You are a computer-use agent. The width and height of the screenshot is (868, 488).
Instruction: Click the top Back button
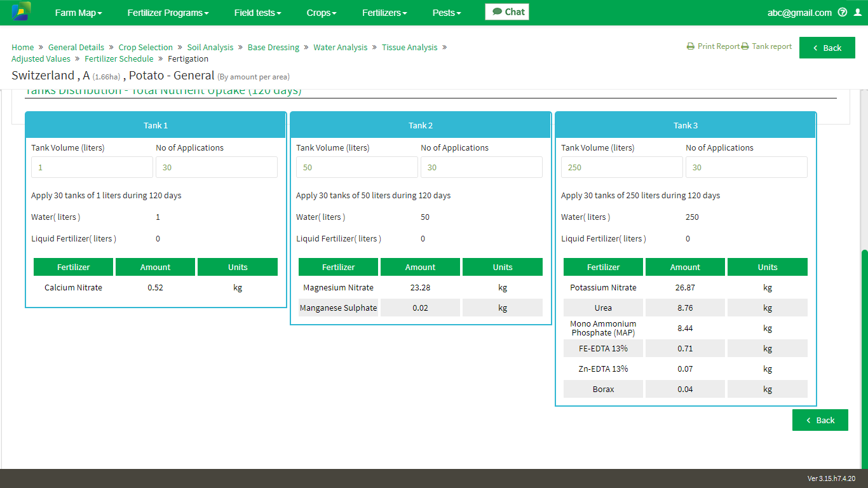click(x=827, y=48)
